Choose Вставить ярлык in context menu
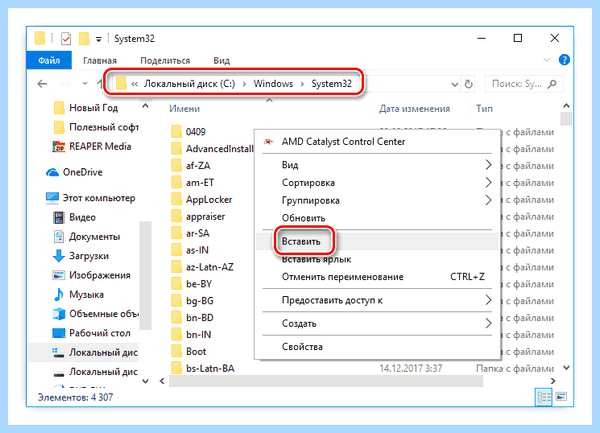Viewport: 600px width, 433px height. (x=377, y=259)
